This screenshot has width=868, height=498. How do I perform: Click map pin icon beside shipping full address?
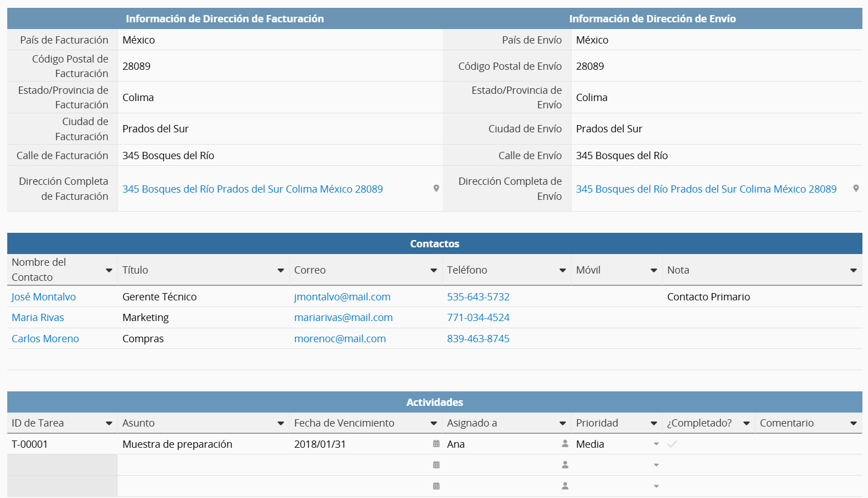pos(856,189)
